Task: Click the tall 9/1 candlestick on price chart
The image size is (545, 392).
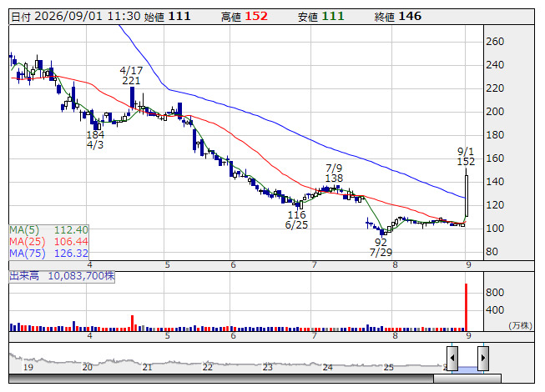Action: (x=466, y=192)
